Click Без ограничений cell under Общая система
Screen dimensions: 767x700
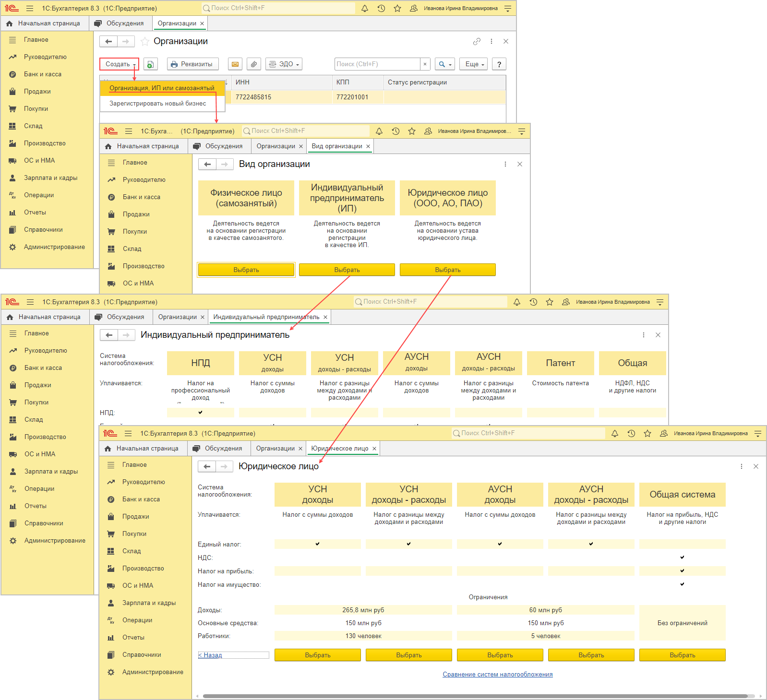click(683, 623)
